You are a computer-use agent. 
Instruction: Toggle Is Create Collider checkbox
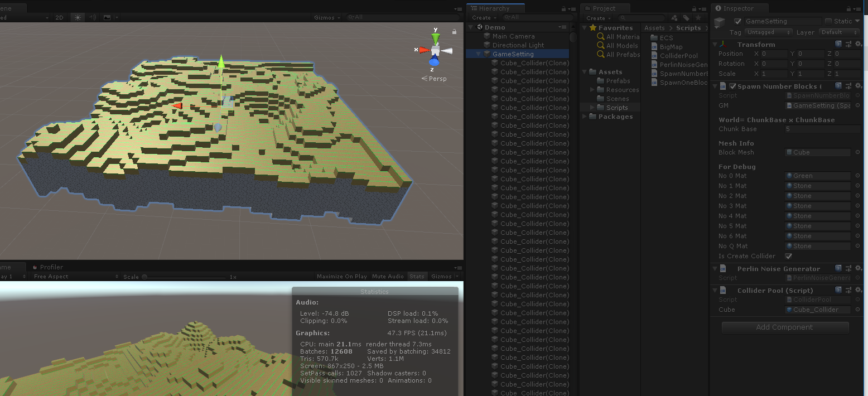click(788, 256)
